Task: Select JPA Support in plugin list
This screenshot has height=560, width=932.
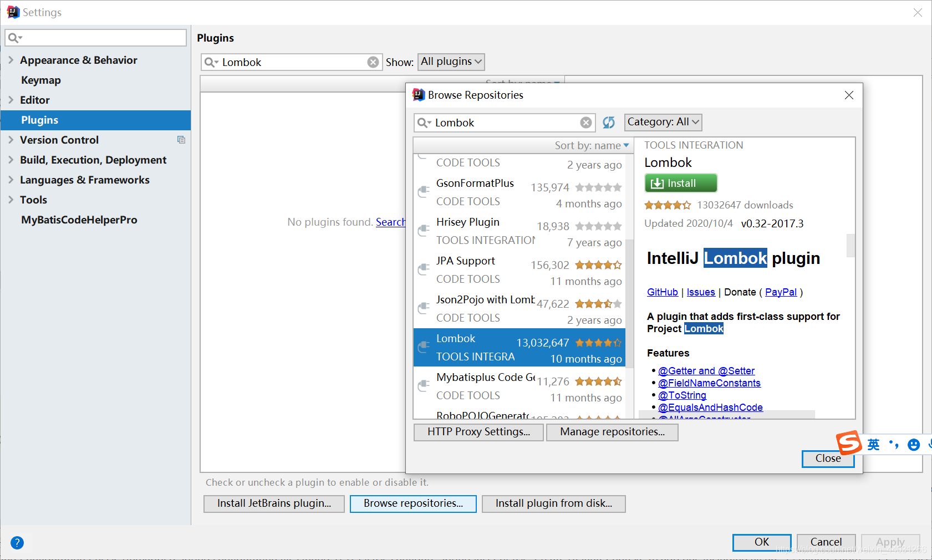Action: pos(520,270)
